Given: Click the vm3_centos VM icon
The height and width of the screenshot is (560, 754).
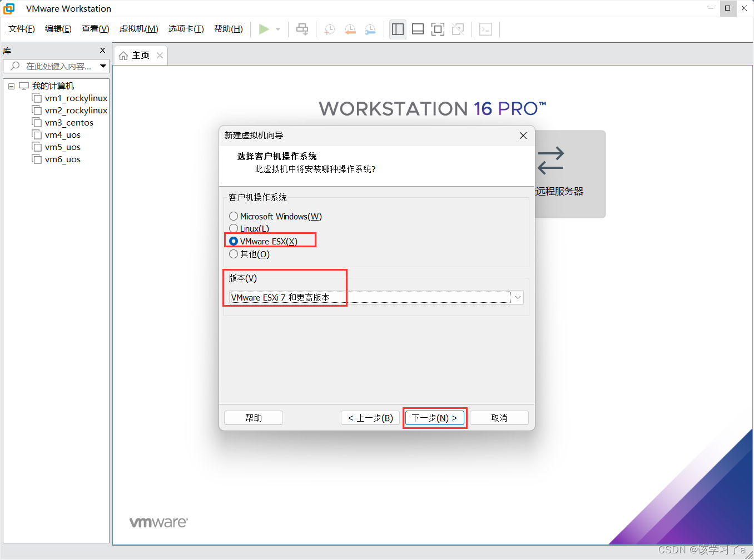Looking at the screenshot, I should (37, 122).
